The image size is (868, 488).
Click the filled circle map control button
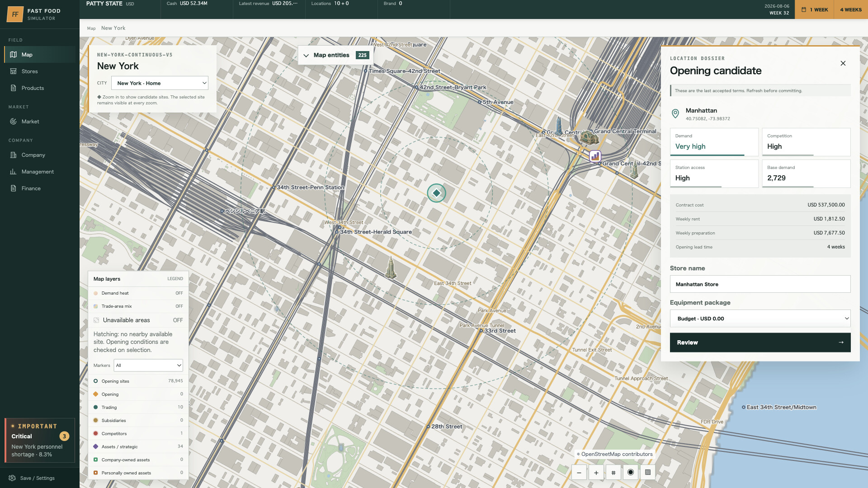631,473
